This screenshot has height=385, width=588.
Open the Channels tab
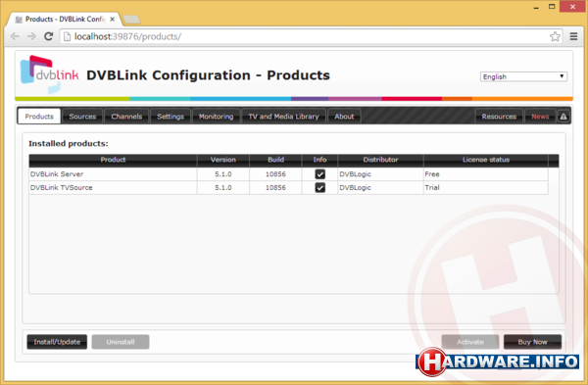tap(126, 117)
